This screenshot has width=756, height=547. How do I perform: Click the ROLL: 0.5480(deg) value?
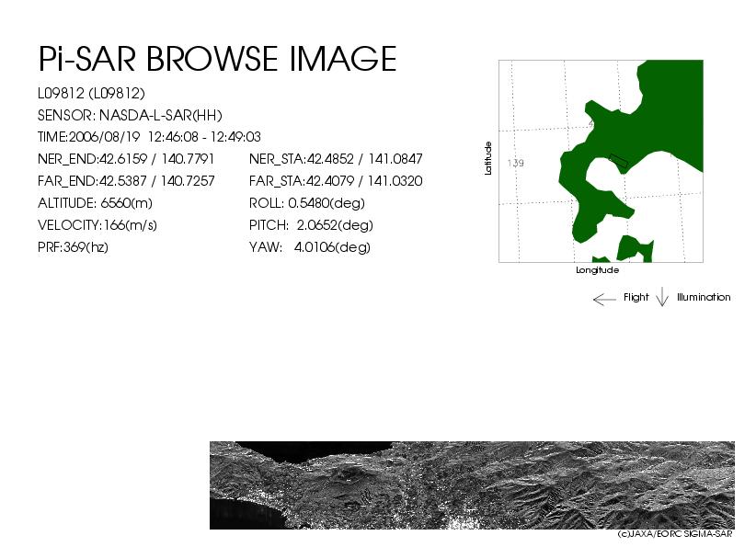pyautogui.click(x=306, y=203)
